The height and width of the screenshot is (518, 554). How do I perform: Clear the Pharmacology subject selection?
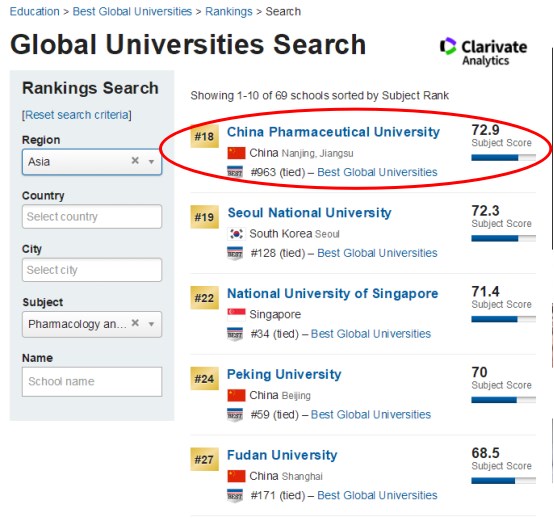135,323
